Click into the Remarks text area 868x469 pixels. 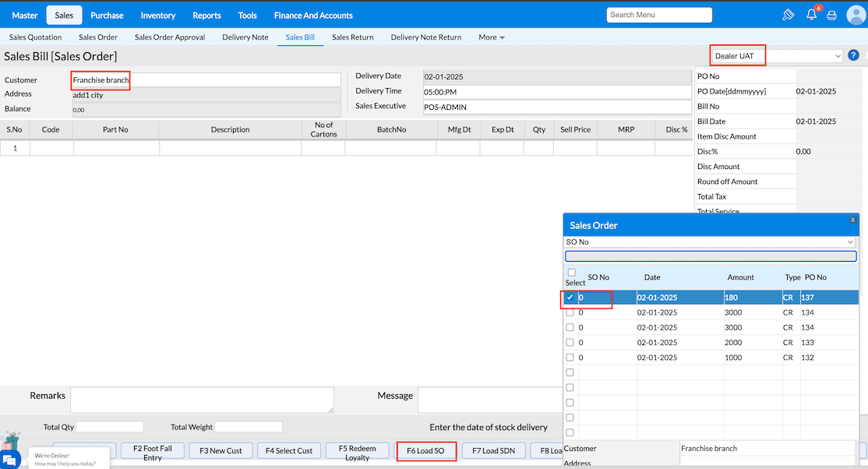click(202, 400)
